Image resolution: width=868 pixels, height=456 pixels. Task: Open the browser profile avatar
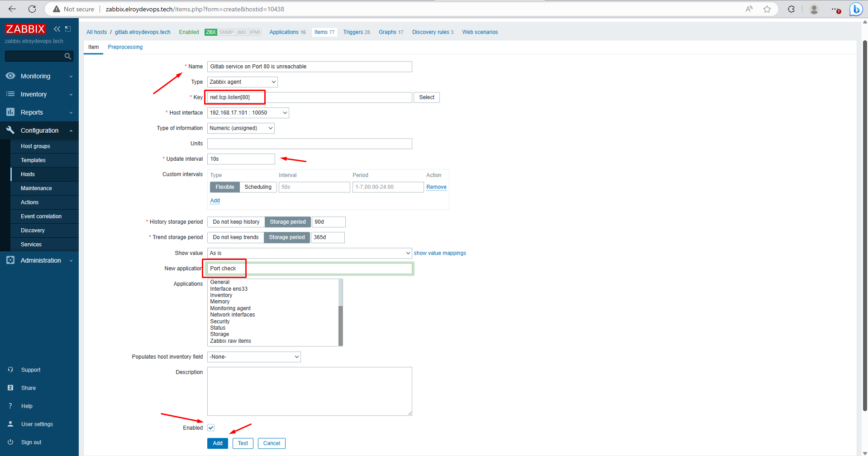point(814,9)
